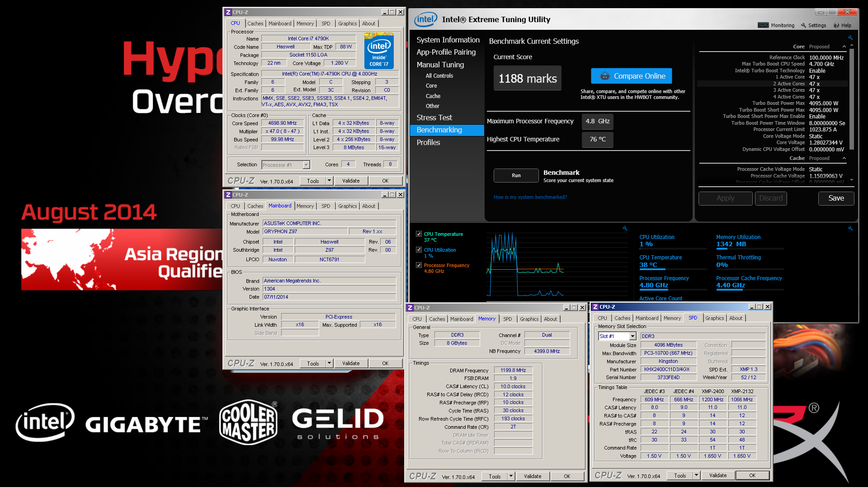Click blue wrench above the Core settings list

(850, 38)
